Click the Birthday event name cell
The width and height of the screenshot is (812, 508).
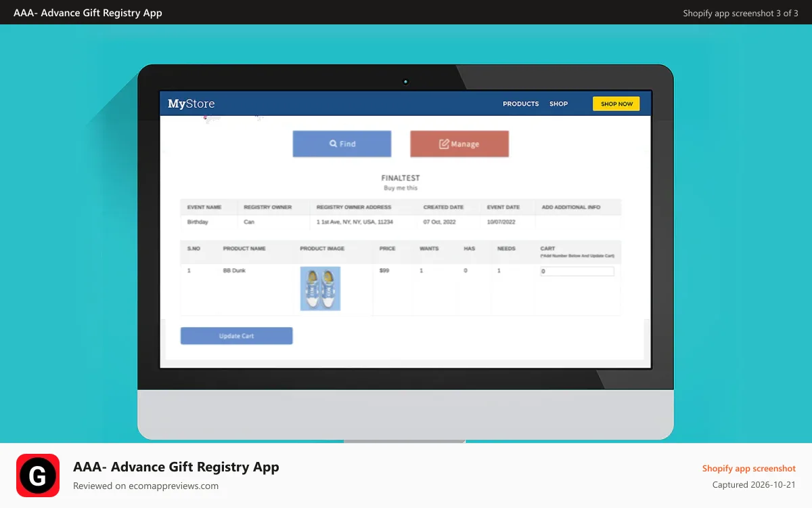pyautogui.click(x=198, y=222)
